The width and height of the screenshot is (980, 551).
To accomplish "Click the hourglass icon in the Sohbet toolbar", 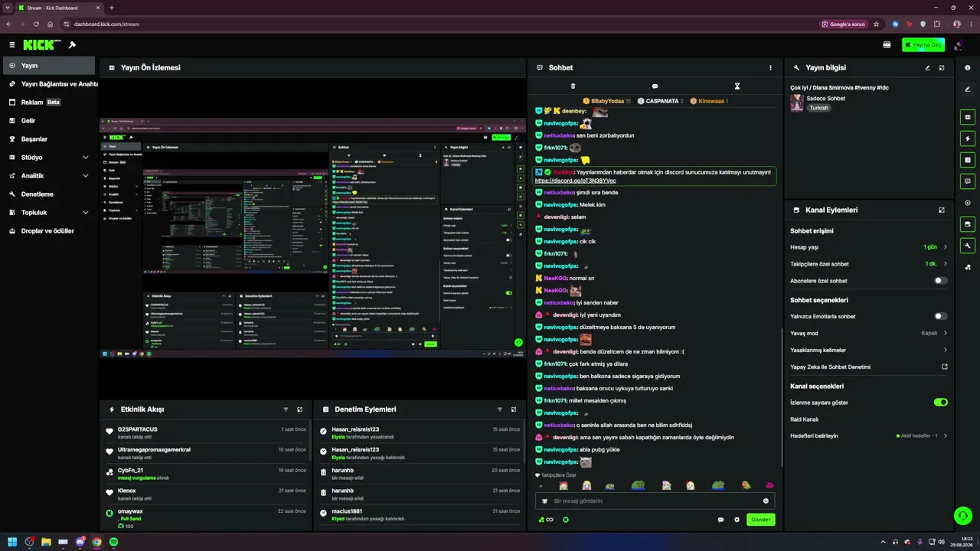I will pyautogui.click(x=737, y=86).
